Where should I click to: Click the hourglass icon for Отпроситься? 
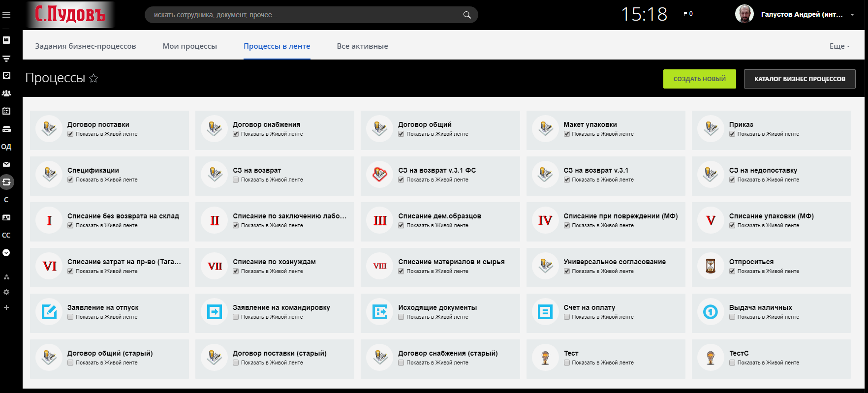710,266
